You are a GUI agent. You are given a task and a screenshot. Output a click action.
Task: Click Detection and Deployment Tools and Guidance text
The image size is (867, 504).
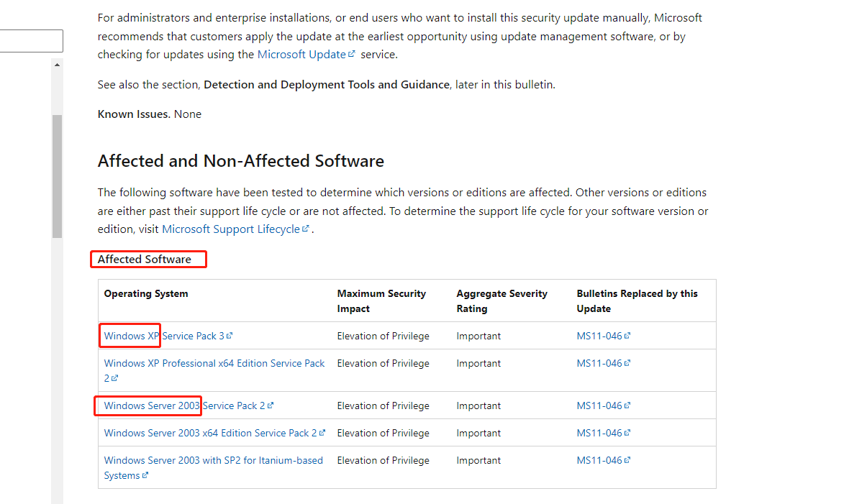click(327, 84)
